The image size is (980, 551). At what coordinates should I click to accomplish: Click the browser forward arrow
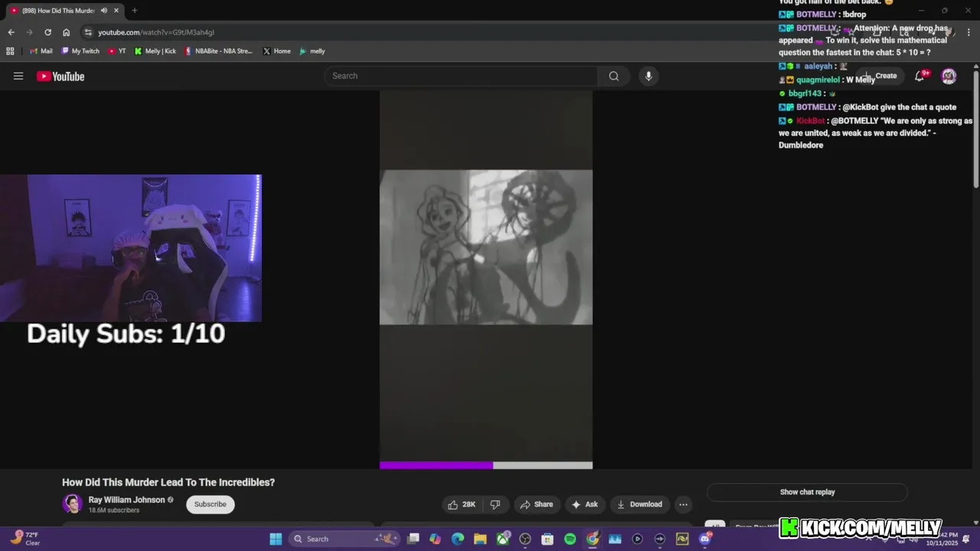(29, 32)
